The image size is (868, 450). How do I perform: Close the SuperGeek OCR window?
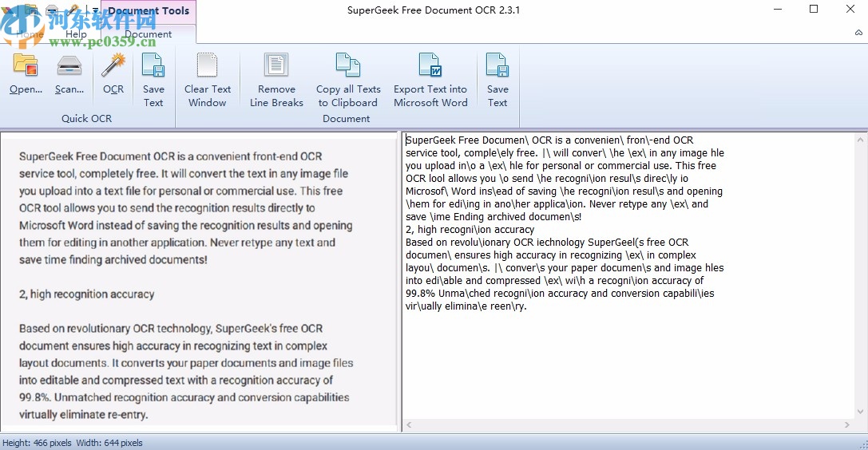pyautogui.click(x=850, y=9)
